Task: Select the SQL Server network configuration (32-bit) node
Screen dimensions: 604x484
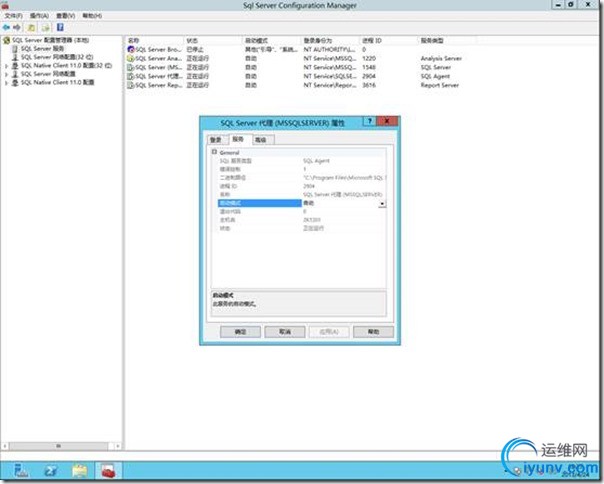Action: (57, 57)
